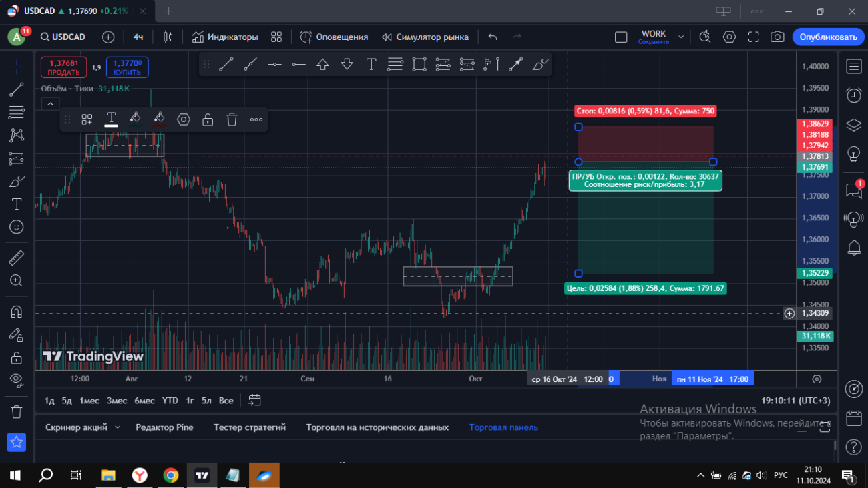Toggle Stay in Drawing Mode pencil-lock

17,334
